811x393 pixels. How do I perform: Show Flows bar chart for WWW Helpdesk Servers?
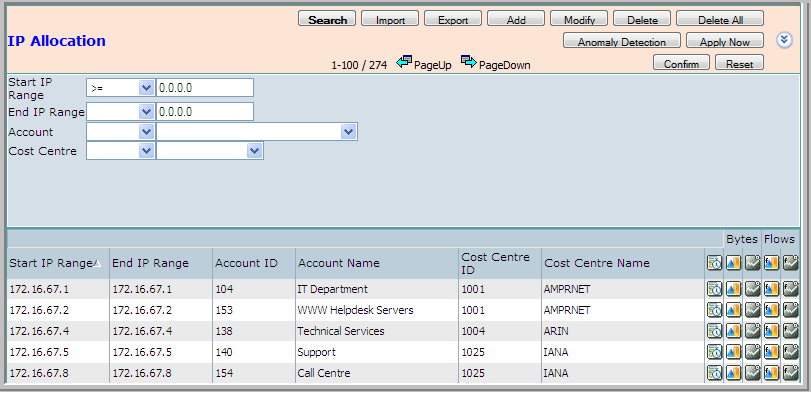click(x=771, y=310)
